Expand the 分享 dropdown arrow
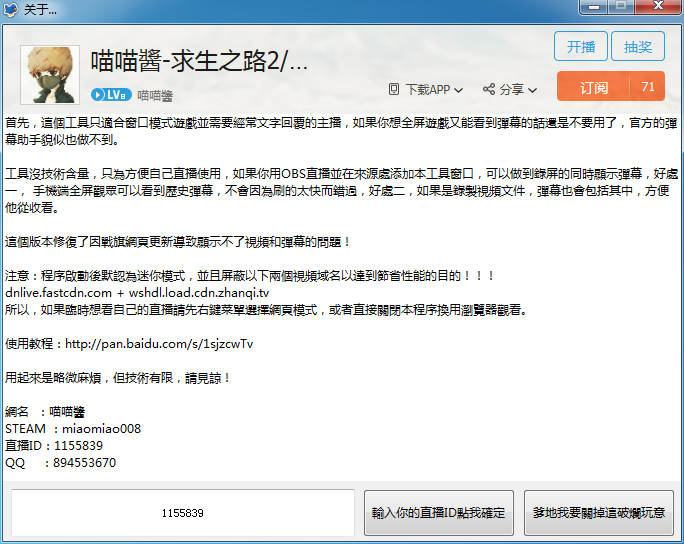This screenshot has height=544, width=684. pyautogui.click(x=532, y=90)
